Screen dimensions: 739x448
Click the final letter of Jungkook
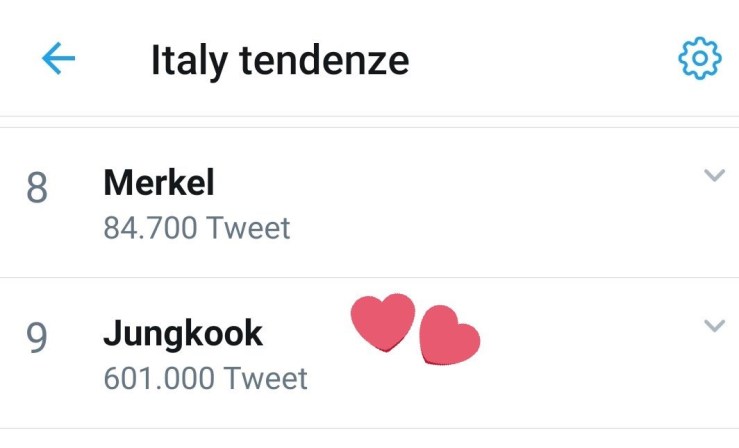point(252,334)
